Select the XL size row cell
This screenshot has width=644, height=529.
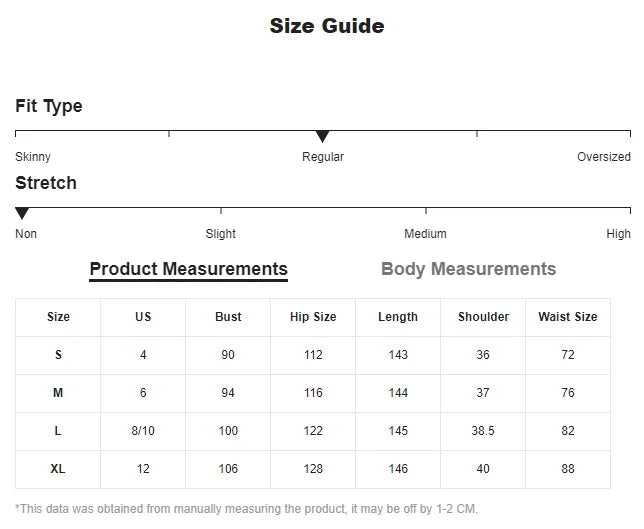[x=58, y=469]
